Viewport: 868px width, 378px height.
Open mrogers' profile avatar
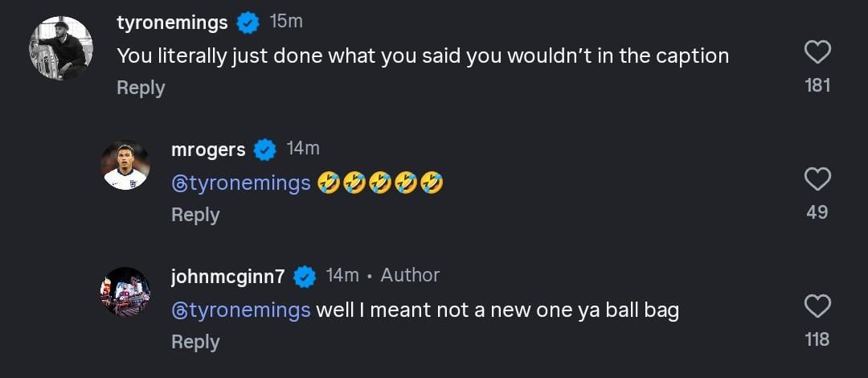point(125,166)
